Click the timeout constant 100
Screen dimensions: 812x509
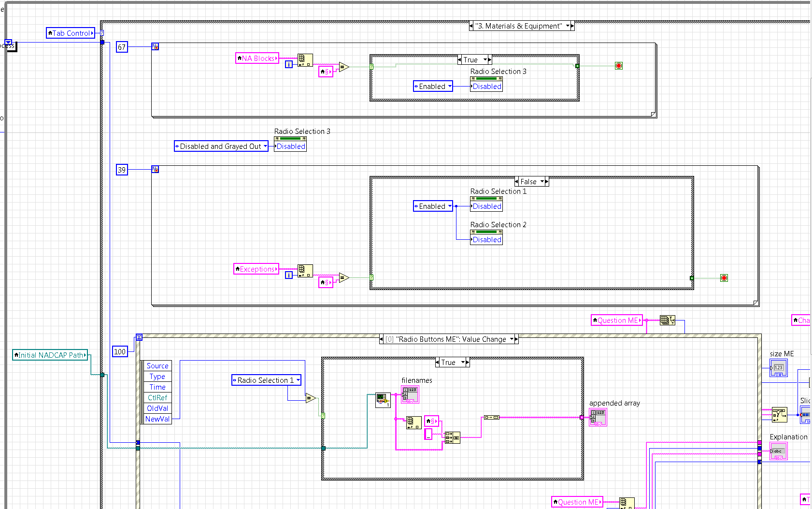[120, 351]
